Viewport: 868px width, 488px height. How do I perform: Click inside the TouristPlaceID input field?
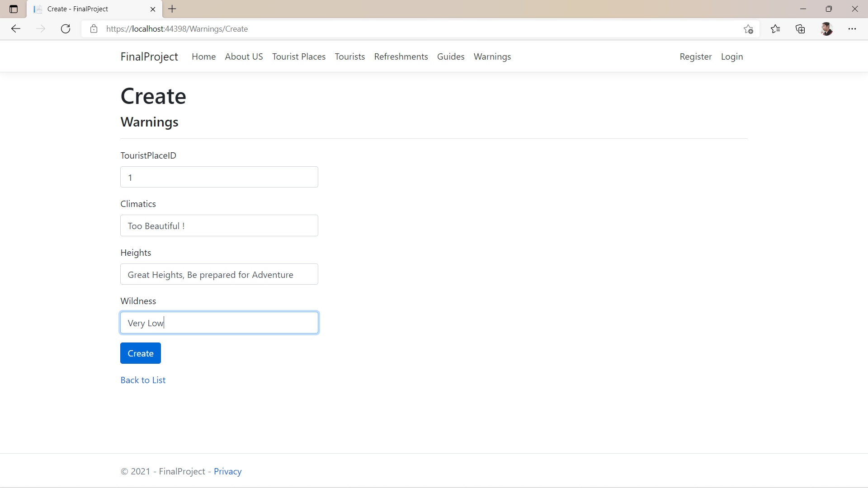219,177
